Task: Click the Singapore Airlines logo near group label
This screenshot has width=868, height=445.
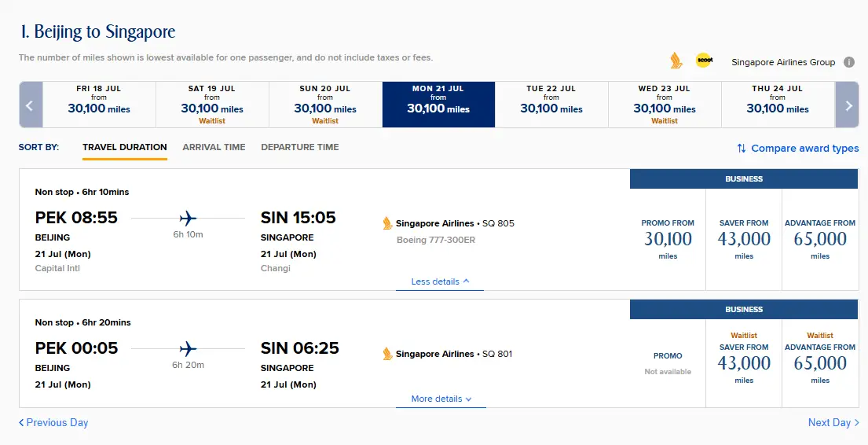Action: 676,61
